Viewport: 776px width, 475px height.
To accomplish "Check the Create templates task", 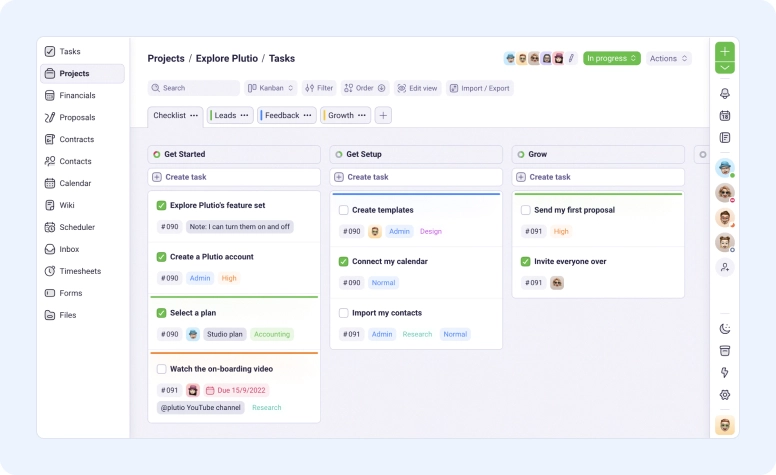I will coord(343,210).
